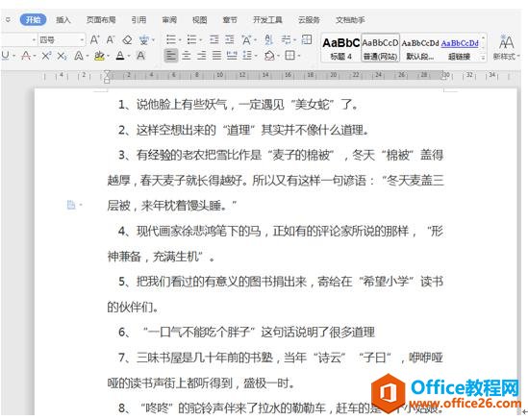Apply numbered list formatting

[x=191, y=39]
